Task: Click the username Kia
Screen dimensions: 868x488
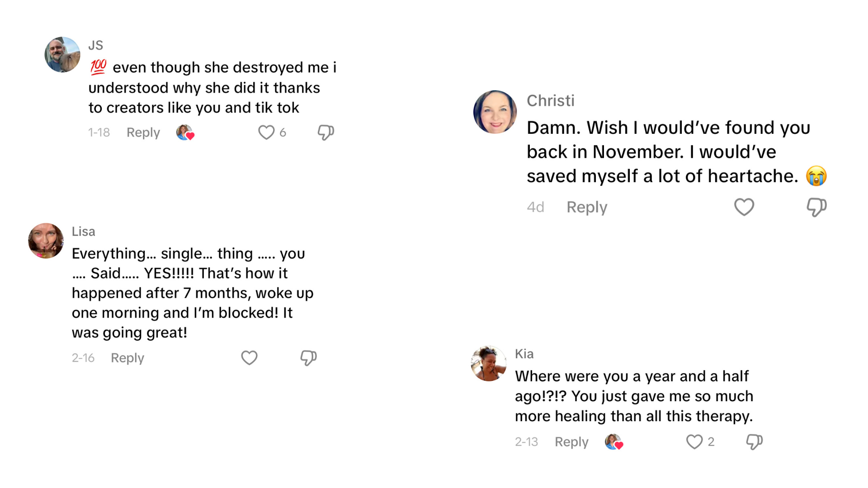Action: (x=524, y=354)
